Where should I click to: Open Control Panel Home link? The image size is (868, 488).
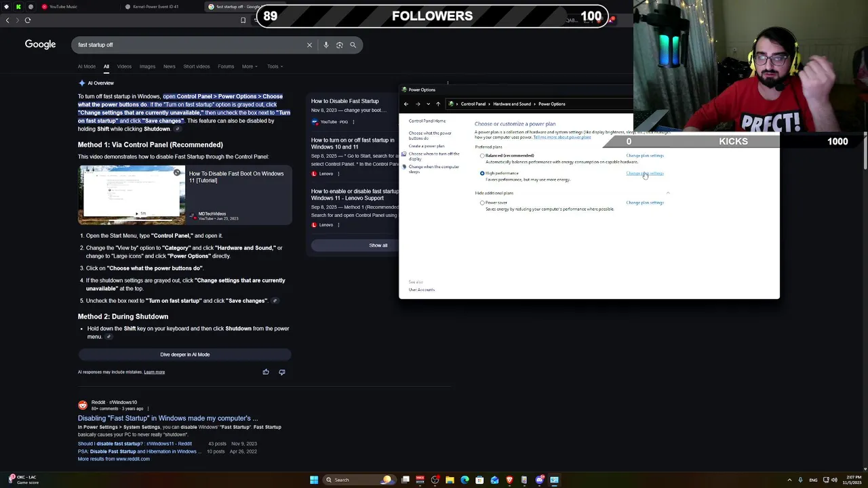click(x=427, y=121)
